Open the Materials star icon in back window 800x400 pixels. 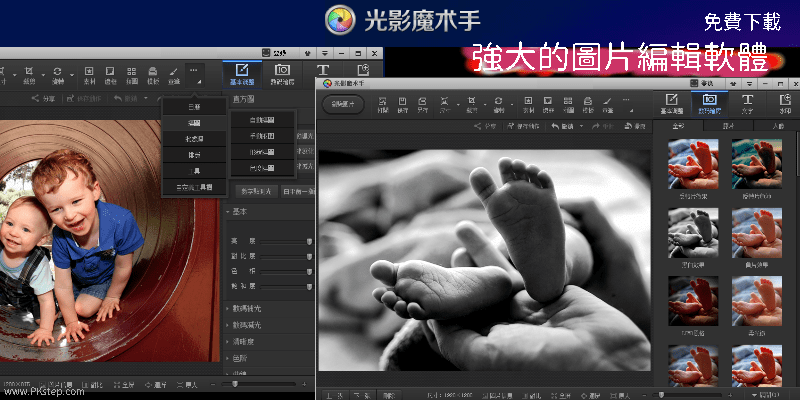click(89, 74)
